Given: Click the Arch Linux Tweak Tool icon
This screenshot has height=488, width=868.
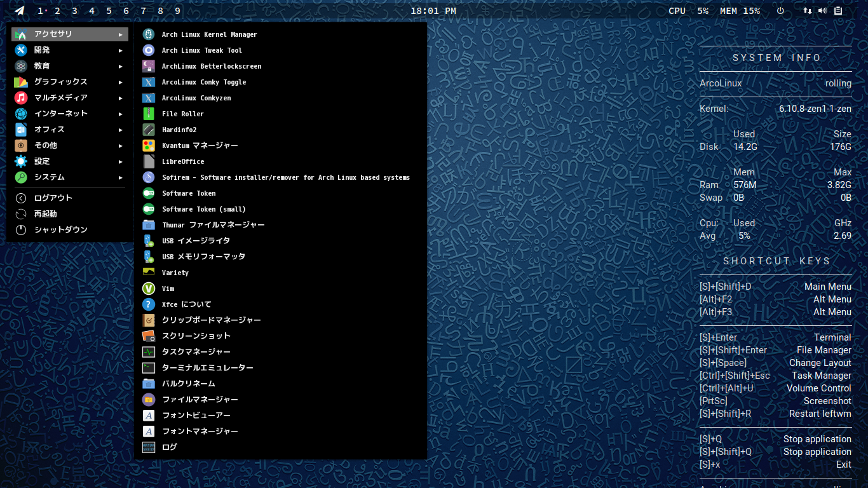Looking at the screenshot, I should click(149, 50).
